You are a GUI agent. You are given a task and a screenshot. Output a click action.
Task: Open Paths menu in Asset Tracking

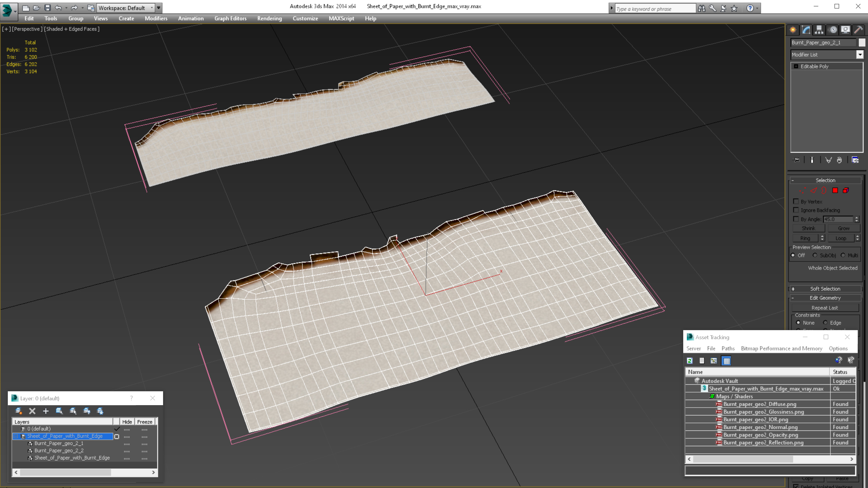click(x=728, y=348)
